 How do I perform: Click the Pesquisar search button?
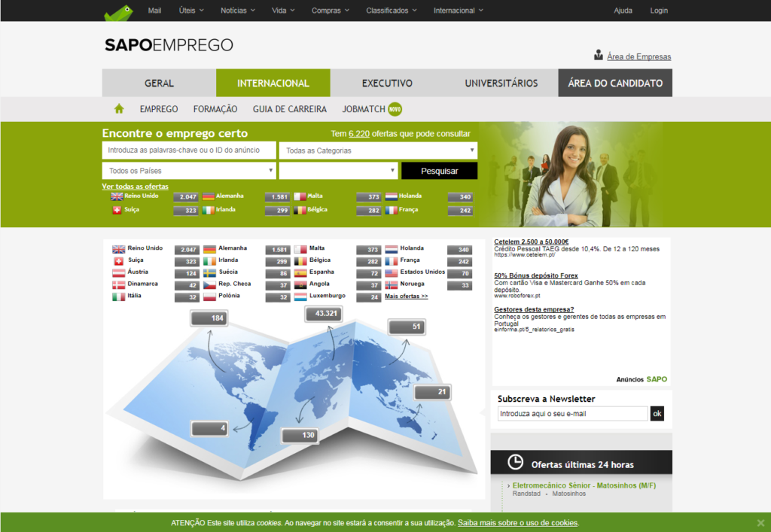(439, 171)
